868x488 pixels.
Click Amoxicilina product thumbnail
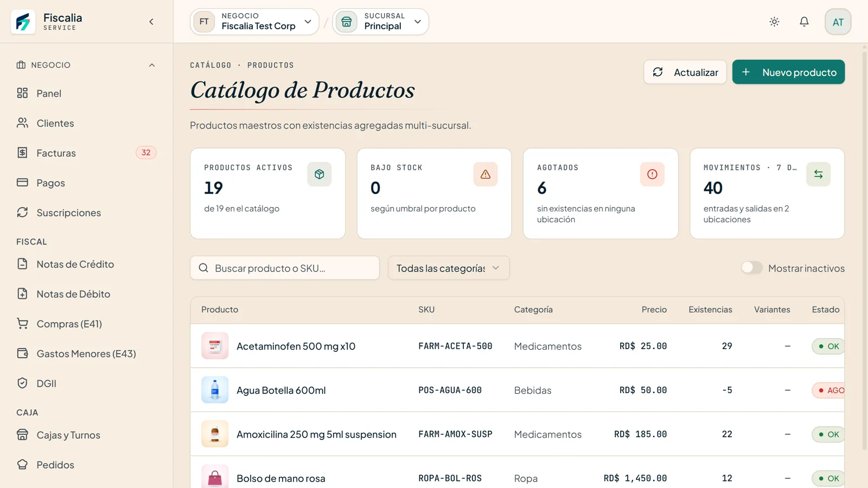pyautogui.click(x=215, y=434)
